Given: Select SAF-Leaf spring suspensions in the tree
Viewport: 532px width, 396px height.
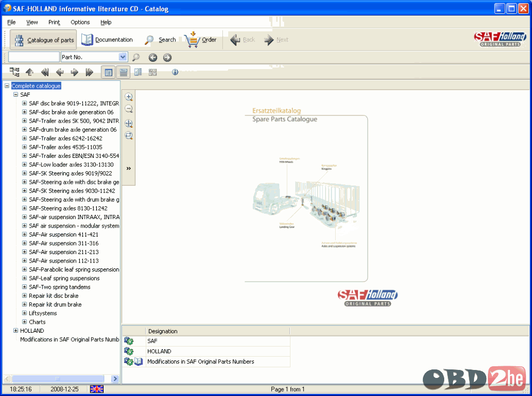Looking at the screenshot, I should (64, 278).
